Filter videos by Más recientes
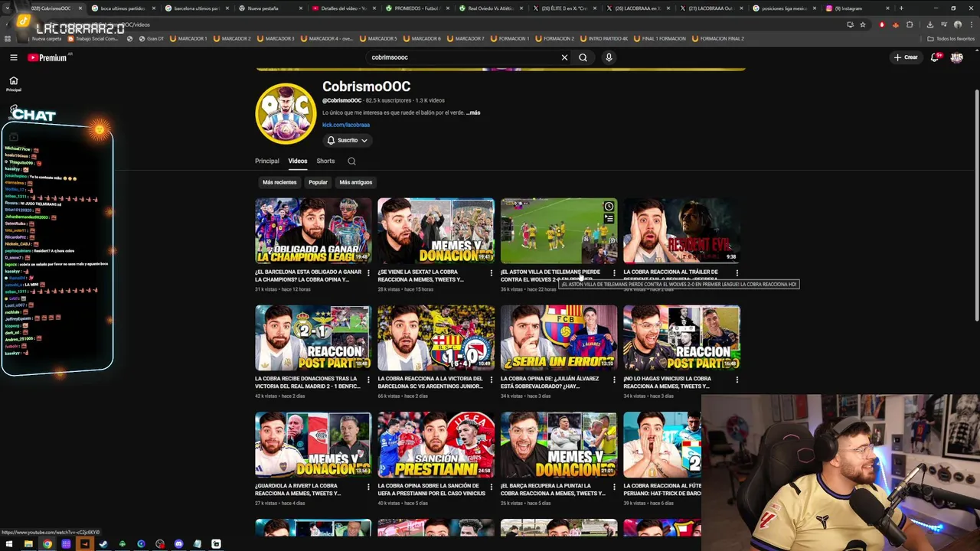Screen dimensions: 980x551 pyautogui.click(x=279, y=182)
